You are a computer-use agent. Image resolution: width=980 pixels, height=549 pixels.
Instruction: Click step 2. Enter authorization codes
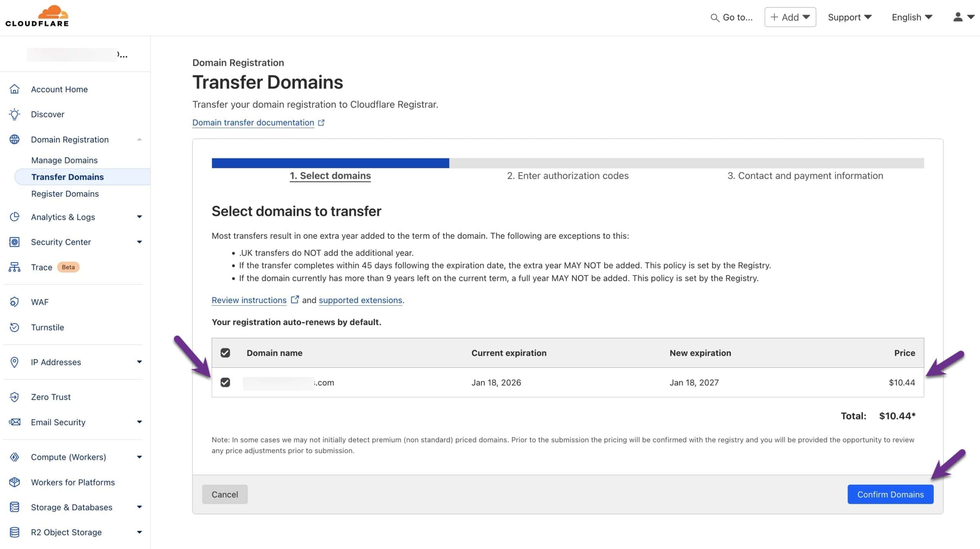568,176
